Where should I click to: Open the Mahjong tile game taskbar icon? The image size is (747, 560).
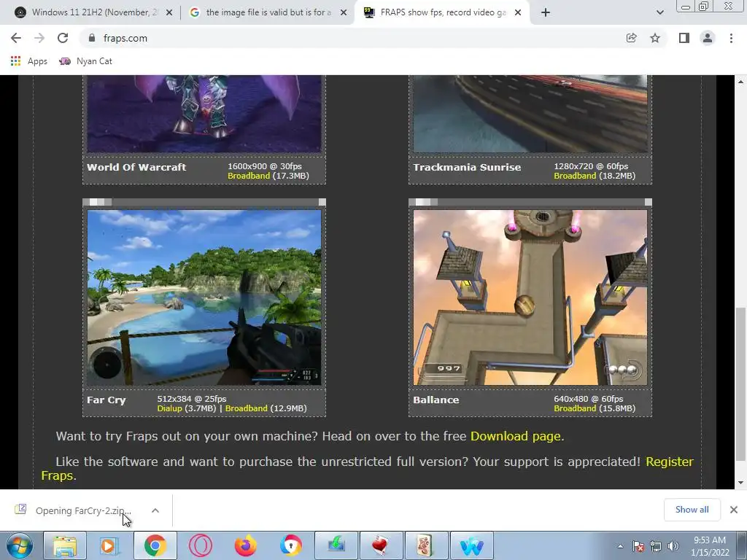(x=425, y=545)
